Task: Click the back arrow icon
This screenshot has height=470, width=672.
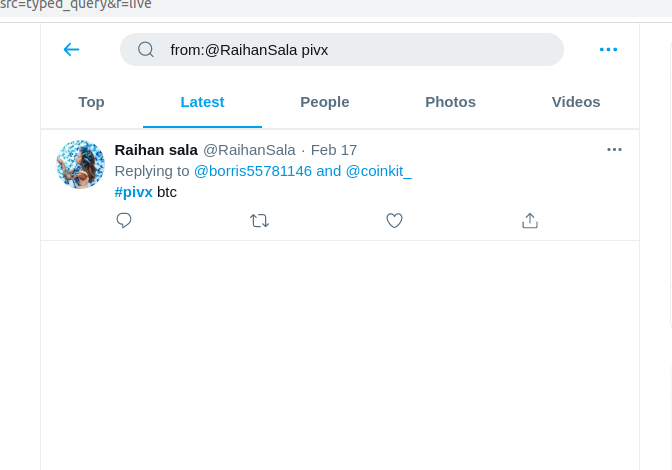Action: (71, 49)
